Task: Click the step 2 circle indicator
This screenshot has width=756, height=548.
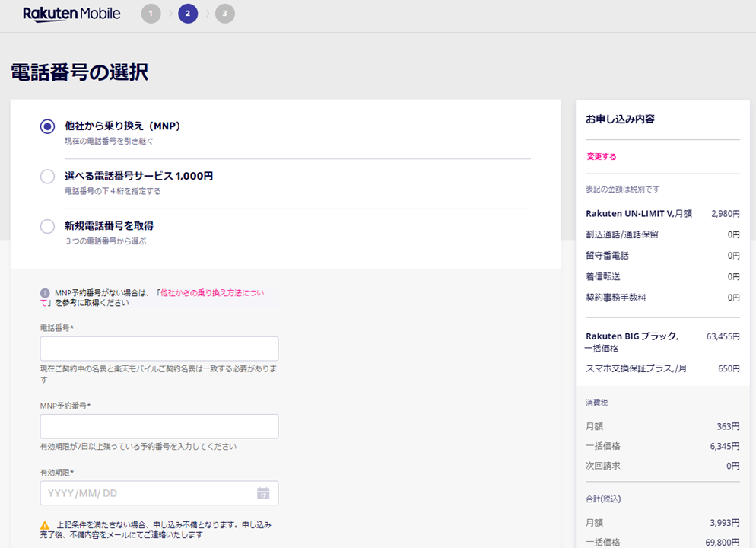Action: pos(188,14)
